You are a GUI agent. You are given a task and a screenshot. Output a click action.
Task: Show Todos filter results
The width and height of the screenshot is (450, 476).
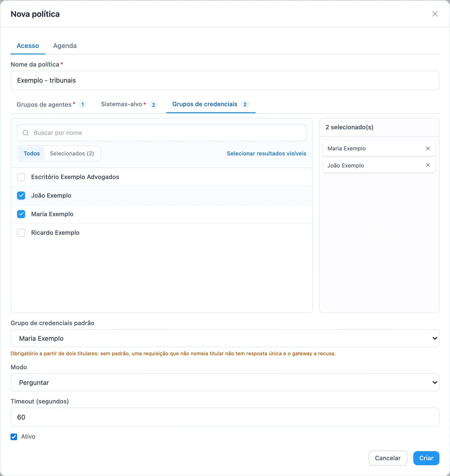pos(32,153)
